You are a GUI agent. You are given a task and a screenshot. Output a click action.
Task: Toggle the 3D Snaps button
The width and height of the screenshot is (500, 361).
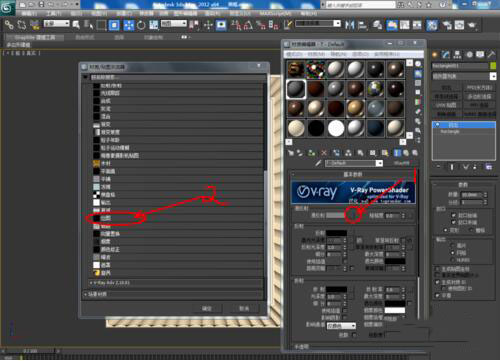237,25
